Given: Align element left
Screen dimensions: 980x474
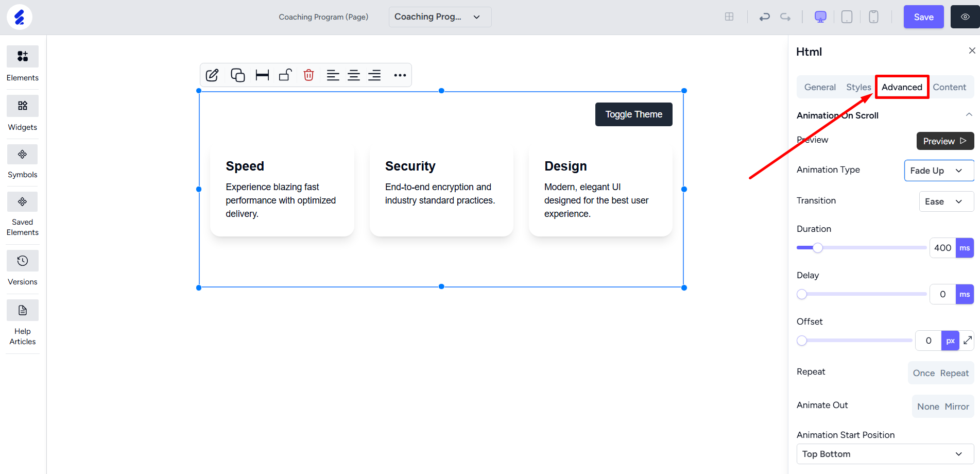Looking at the screenshot, I should point(333,75).
